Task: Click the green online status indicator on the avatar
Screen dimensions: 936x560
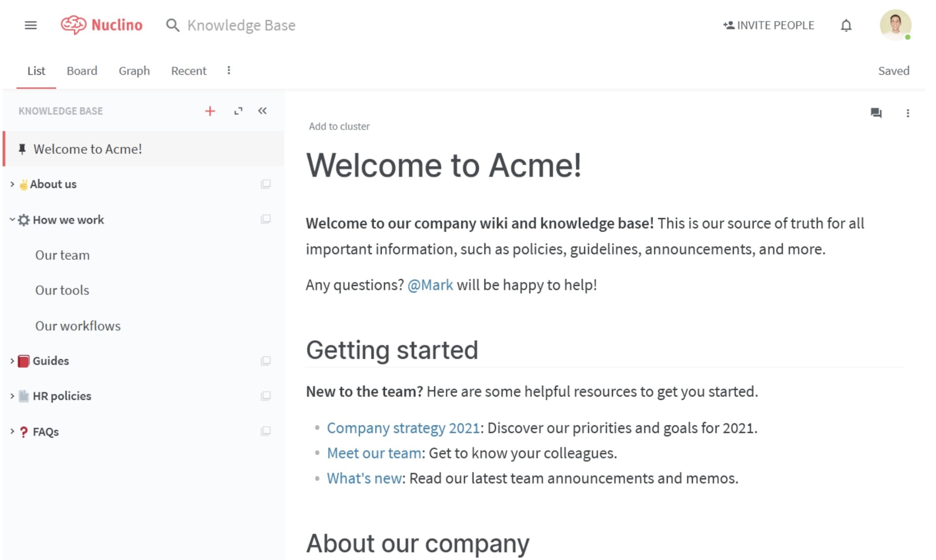Action: point(908,37)
